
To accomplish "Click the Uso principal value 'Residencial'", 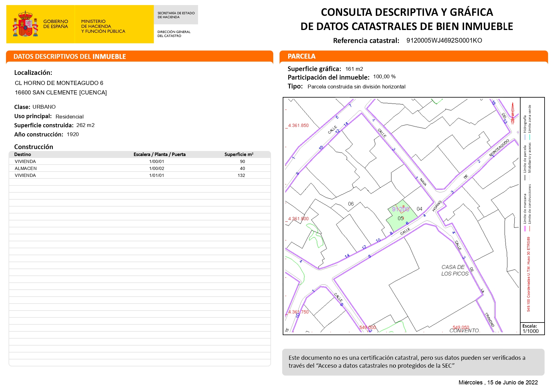I will click(x=69, y=117).
